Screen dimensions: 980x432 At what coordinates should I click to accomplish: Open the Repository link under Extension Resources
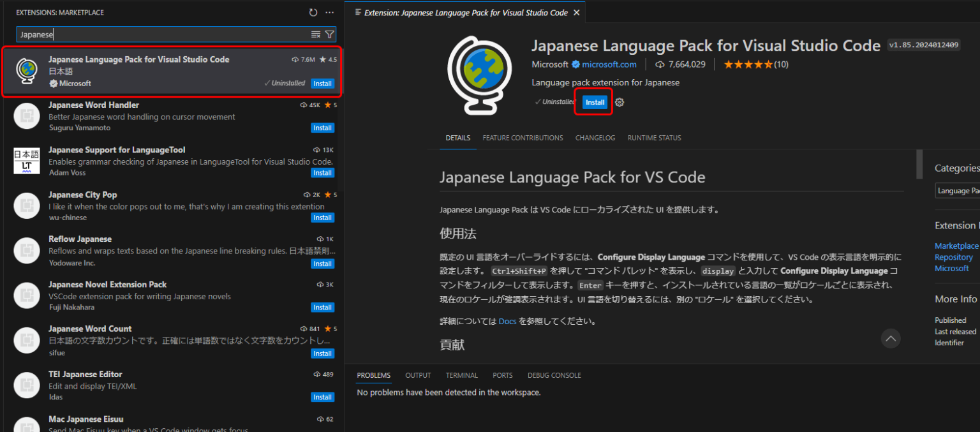[953, 257]
